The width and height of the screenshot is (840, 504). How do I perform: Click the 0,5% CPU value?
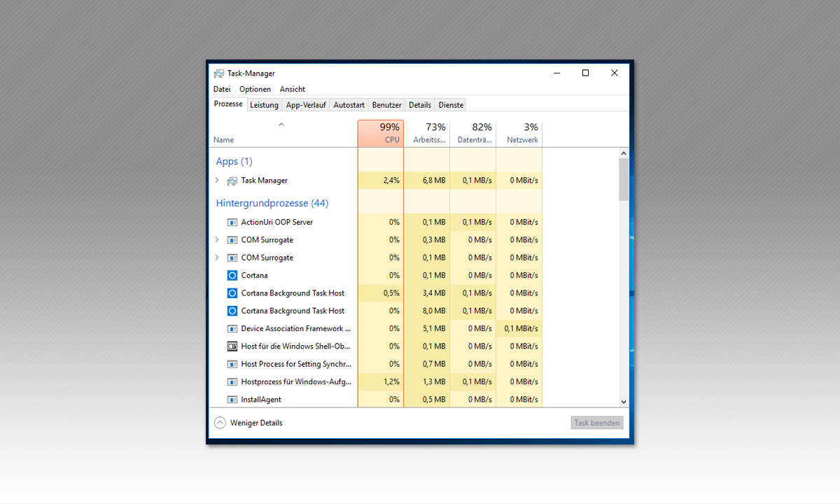coord(391,293)
